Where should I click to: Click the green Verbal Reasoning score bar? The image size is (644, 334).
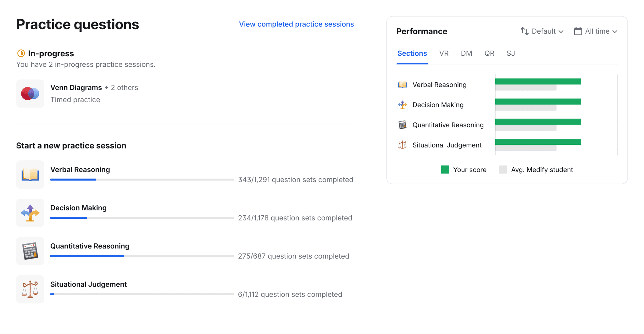(x=538, y=81)
